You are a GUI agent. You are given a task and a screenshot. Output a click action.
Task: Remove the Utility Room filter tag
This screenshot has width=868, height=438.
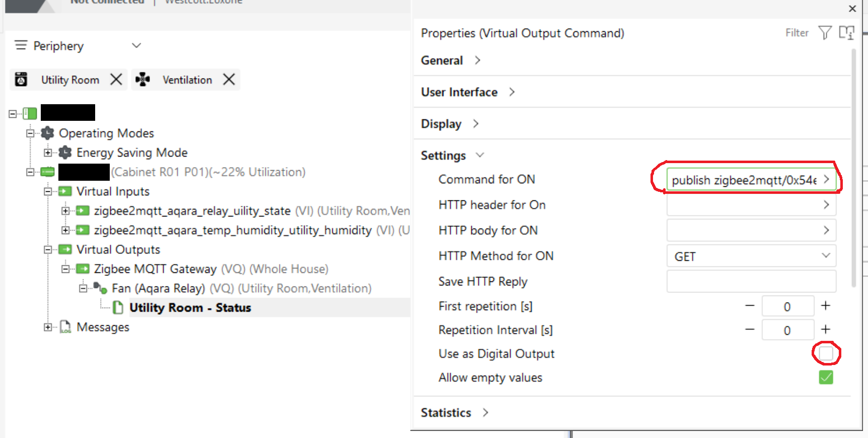click(116, 80)
